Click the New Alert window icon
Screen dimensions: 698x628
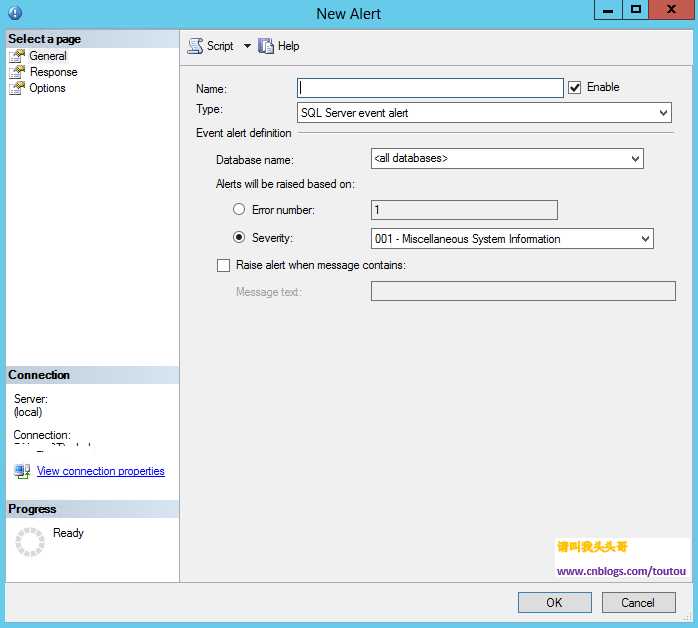point(15,13)
